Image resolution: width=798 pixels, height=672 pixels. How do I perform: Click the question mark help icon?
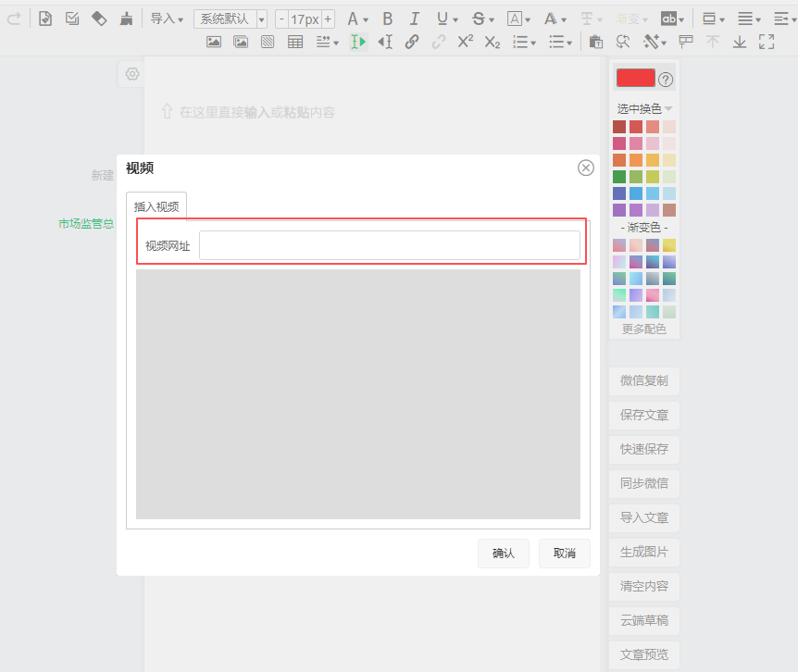[x=666, y=80]
